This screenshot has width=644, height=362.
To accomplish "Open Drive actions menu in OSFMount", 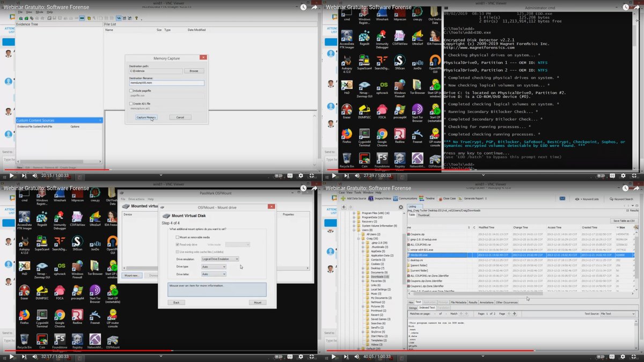I will [x=136, y=199].
